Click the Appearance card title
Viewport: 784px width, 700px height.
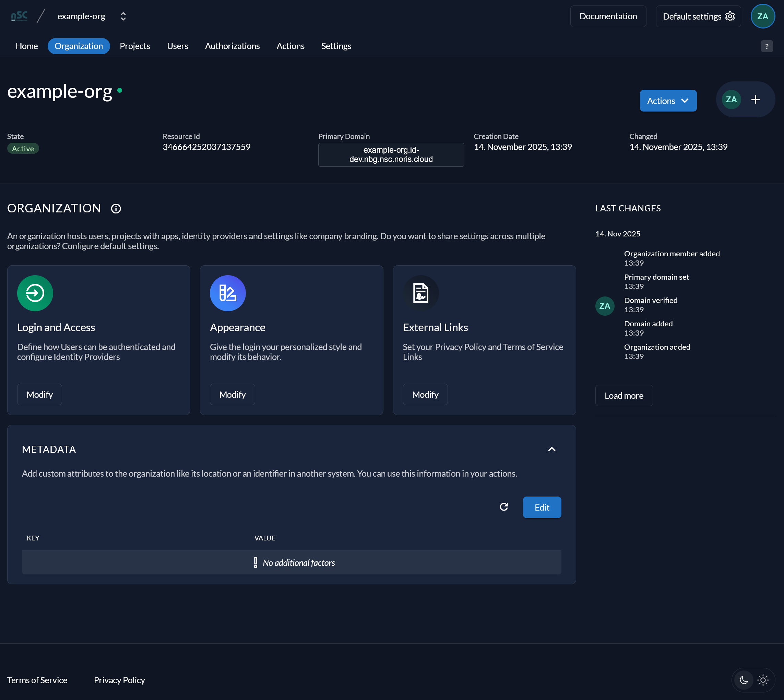pyautogui.click(x=238, y=327)
